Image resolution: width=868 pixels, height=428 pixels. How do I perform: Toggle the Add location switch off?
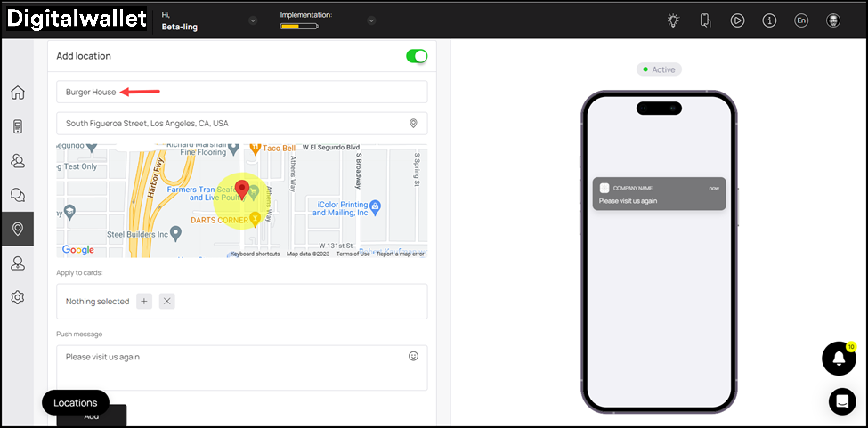pyautogui.click(x=417, y=56)
